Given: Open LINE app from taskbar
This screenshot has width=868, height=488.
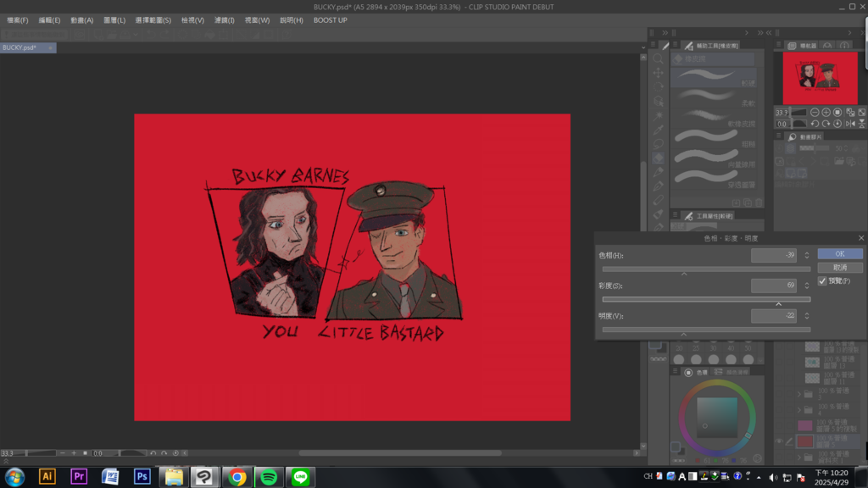Looking at the screenshot, I should [x=301, y=477].
